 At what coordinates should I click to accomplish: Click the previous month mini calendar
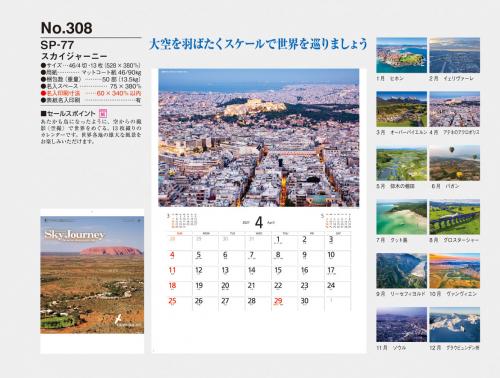tap(182, 221)
